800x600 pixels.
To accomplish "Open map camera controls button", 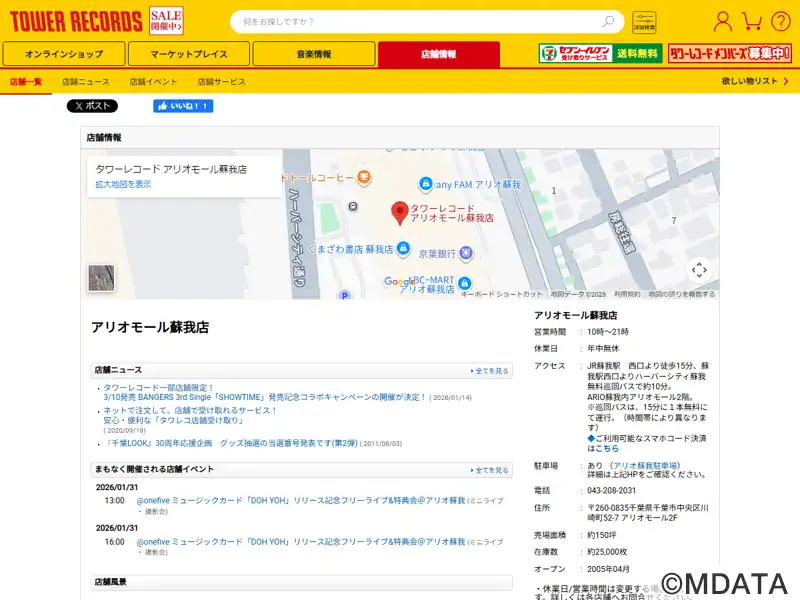I will point(699,269).
